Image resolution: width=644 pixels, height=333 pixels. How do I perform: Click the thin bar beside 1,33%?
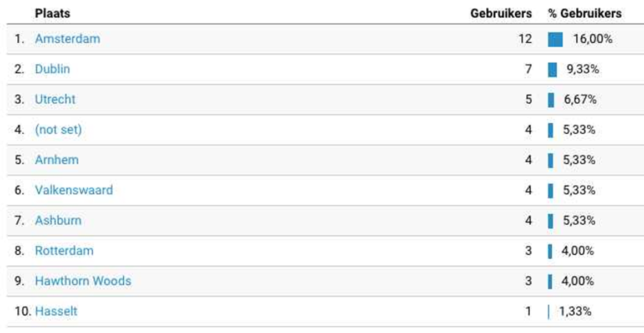tap(549, 311)
